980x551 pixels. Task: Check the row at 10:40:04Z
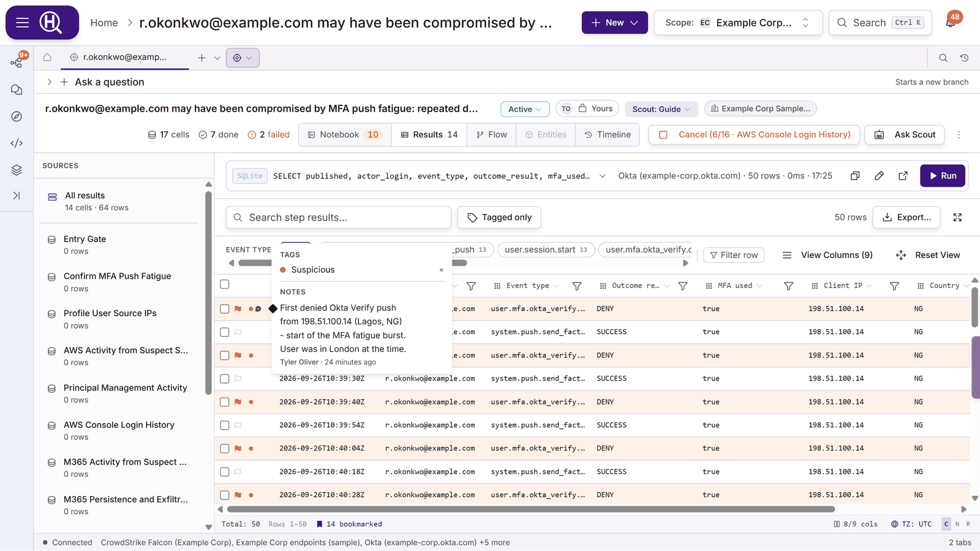pyautogui.click(x=225, y=449)
